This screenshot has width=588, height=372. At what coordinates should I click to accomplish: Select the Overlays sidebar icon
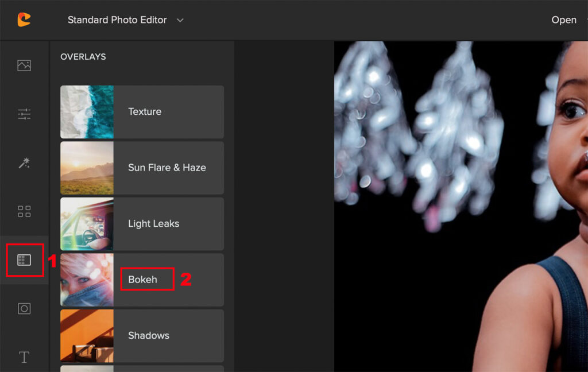pos(24,260)
